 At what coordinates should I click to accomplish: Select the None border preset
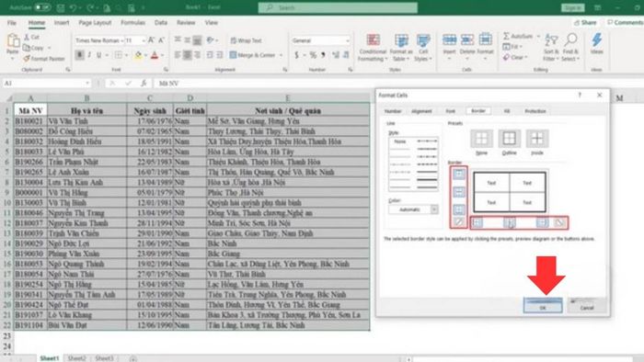coord(481,139)
